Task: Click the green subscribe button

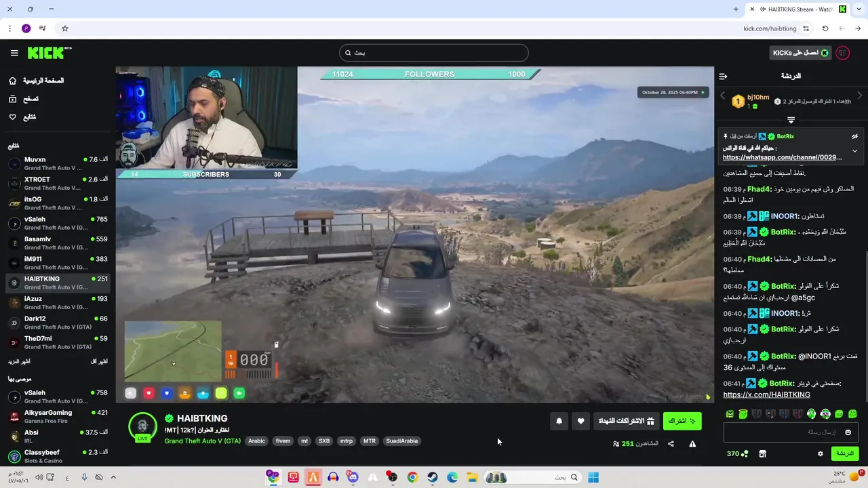Action: (x=682, y=421)
